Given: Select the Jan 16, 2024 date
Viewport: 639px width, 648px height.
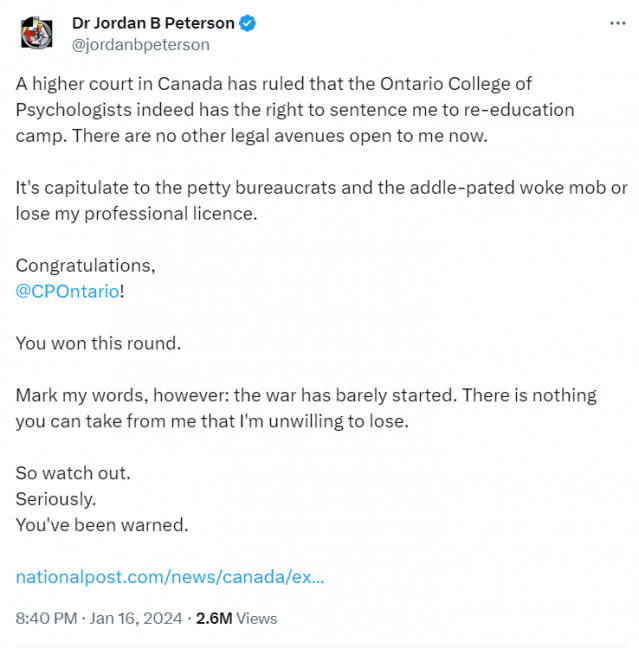Looking at the screenshot, I should click(x=136, y=619).
